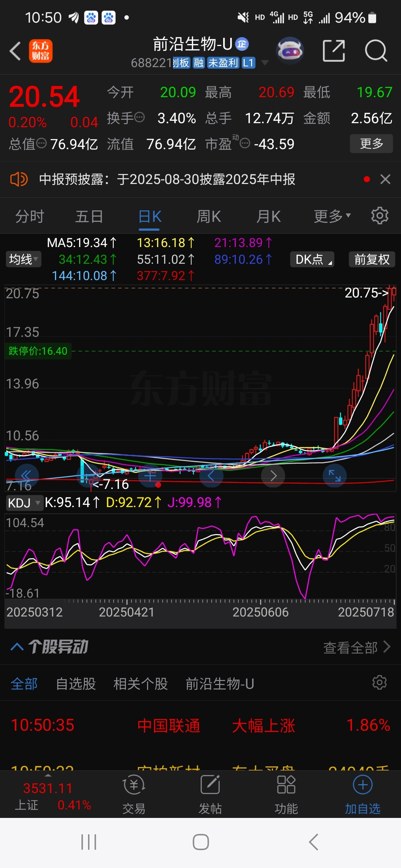Tap the share export icon
The image size is (401, 868).
click(333, 51)
